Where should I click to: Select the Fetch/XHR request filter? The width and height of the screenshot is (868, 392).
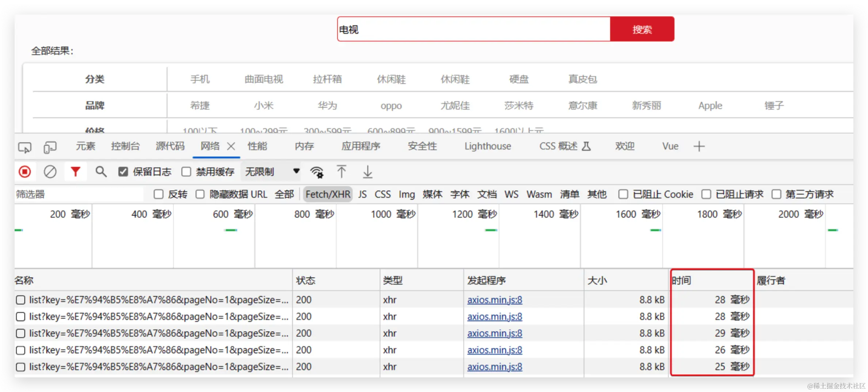pyautogui.click(x=328, y=194)
